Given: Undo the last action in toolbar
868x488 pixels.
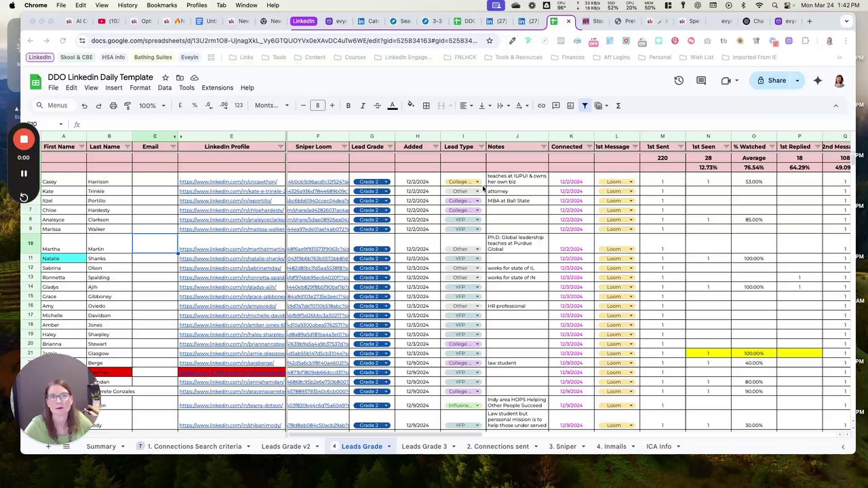Looking at the screenshot, I should pyautogui.click(x=84, y=106).
